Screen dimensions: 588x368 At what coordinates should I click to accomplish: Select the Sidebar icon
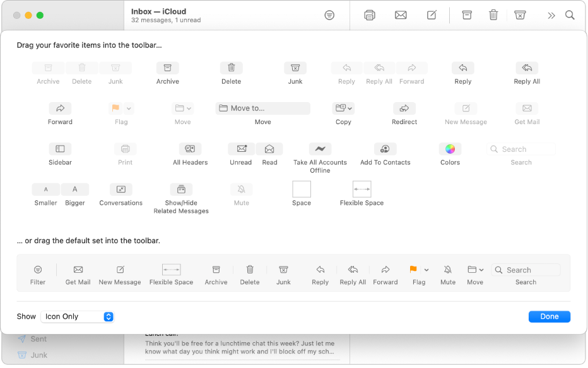[60, 149]
